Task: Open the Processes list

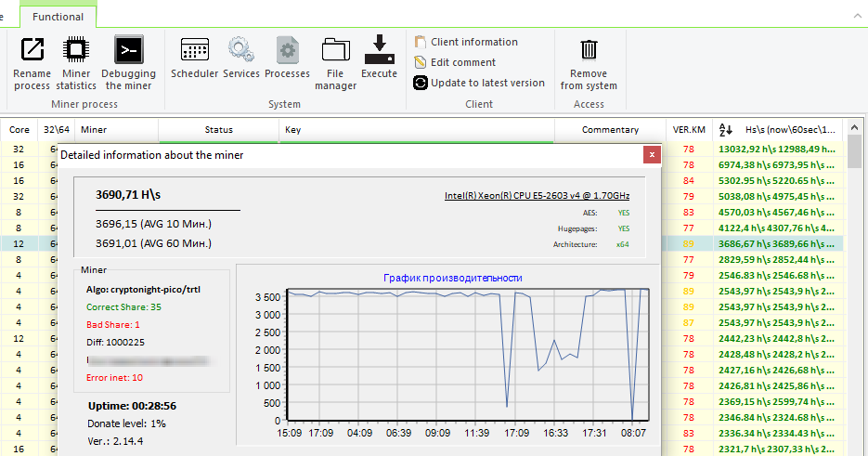Action: (287, 57)
